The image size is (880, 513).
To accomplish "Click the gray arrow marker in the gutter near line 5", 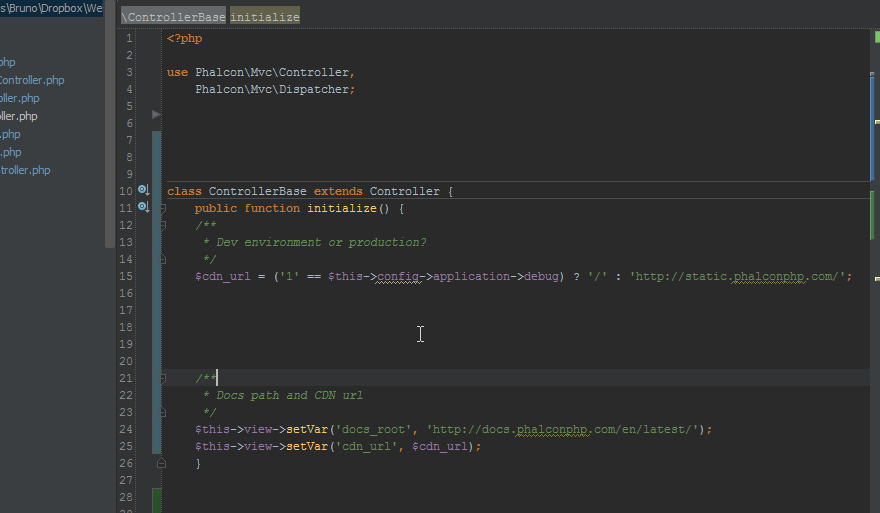I will 157,114.
